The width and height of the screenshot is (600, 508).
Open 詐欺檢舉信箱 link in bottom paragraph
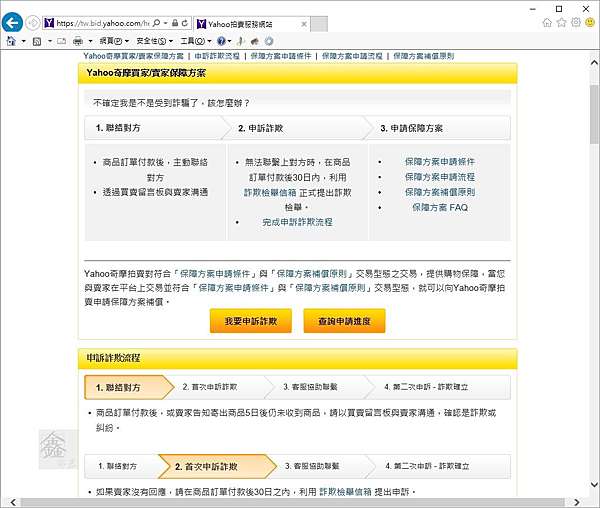click(345, 492)
